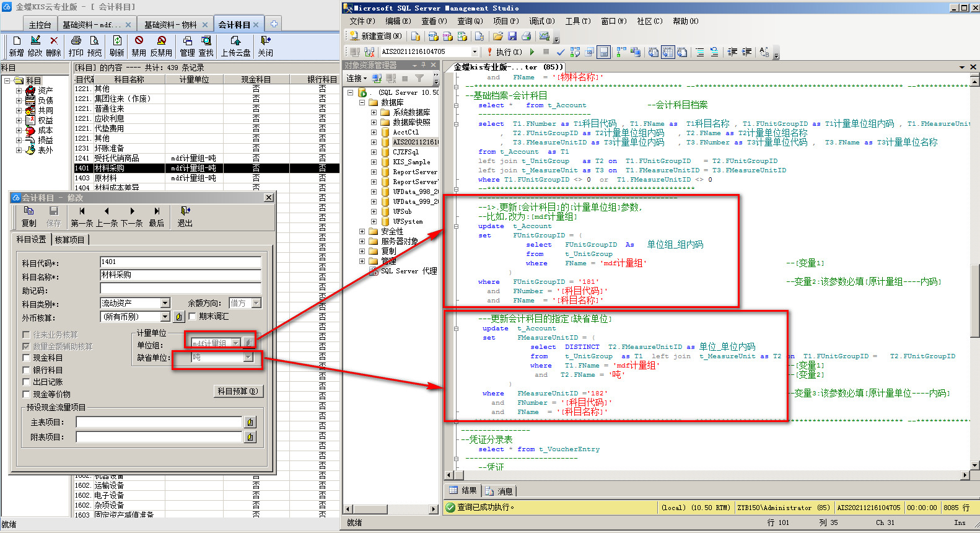Open the 查询 menu in SQL Server
The width and height of the screenshot is (980, 533).
click(x=470, y=21)
